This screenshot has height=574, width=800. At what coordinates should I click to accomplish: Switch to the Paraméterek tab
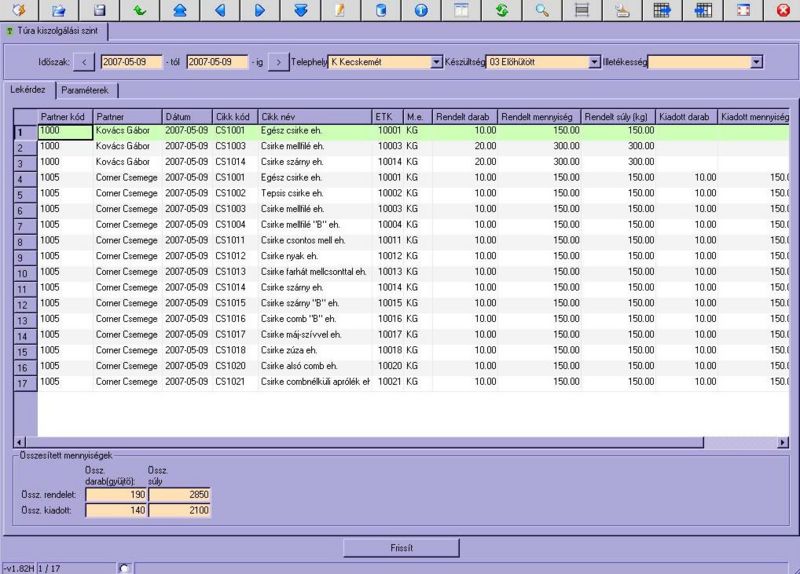(85, 90)
